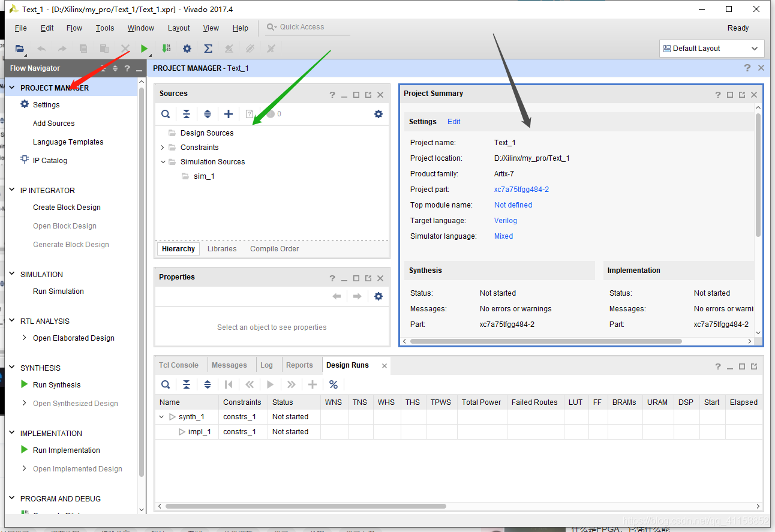Click the Flow Navigator vertical scrollbar
775x532 pixels.
point(141,282)
